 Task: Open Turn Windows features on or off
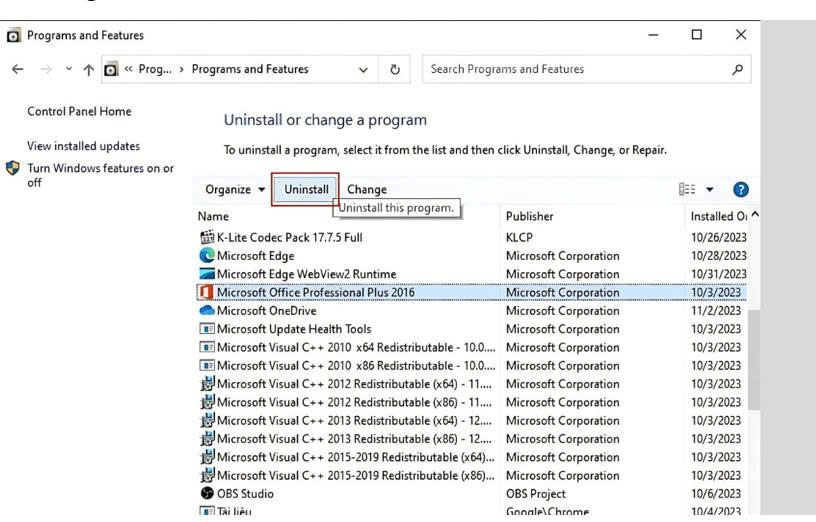[x=100, y=175]
